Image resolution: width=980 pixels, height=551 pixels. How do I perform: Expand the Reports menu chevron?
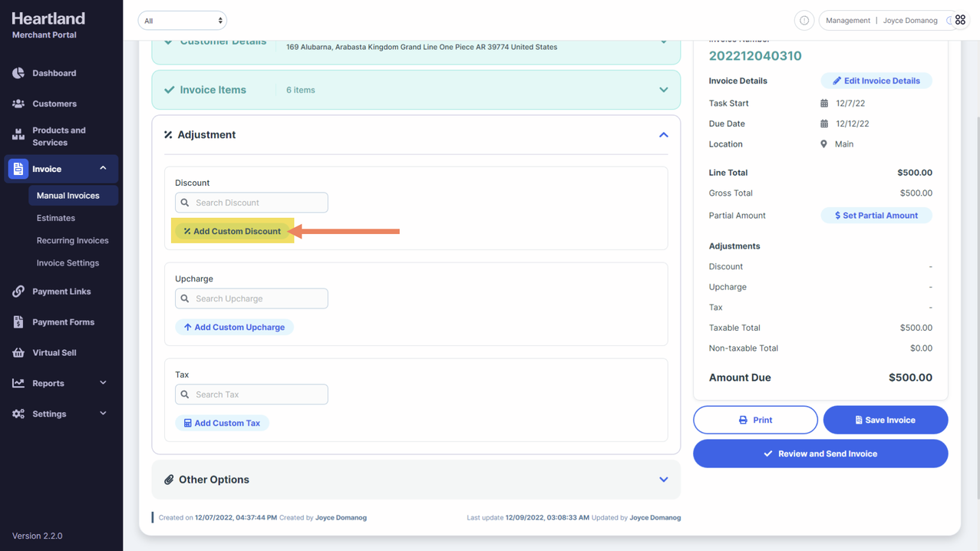coord(103,383)
